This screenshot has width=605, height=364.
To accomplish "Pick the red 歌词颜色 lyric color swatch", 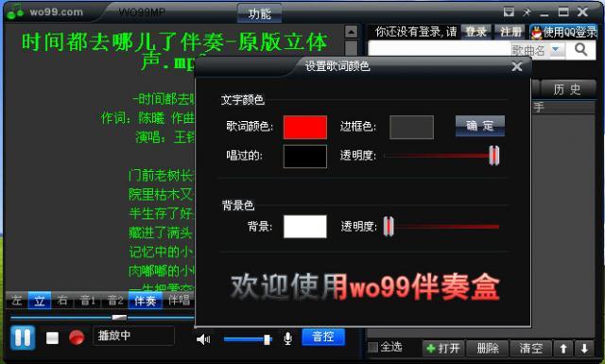I will 304,127.
